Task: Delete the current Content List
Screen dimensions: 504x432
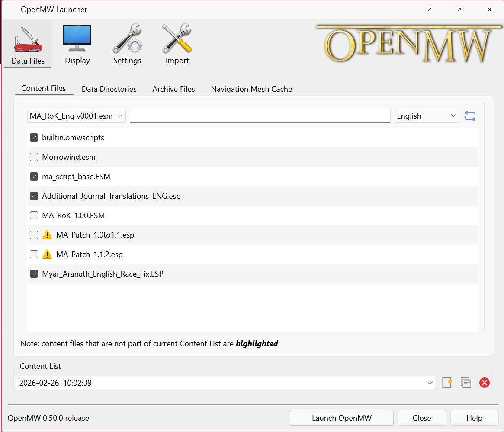Action: coord(484,382)
